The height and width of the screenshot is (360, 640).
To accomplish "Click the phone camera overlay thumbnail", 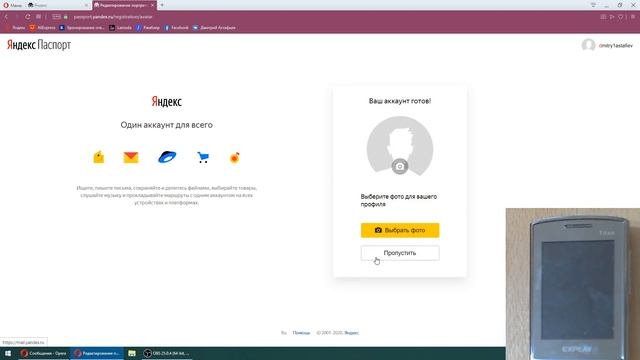I will [x=573, y=284].
